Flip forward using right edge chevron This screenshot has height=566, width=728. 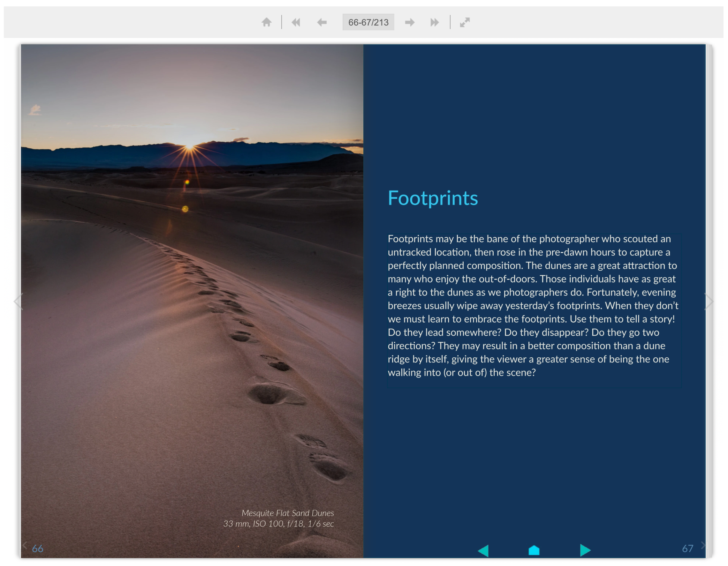coord(709,302)
